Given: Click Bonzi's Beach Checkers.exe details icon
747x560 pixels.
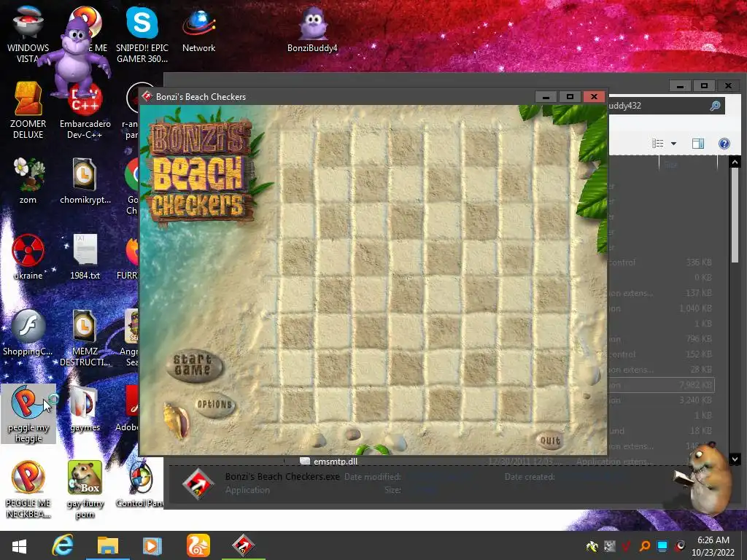Looking at the screenshot, I should 198,484.
